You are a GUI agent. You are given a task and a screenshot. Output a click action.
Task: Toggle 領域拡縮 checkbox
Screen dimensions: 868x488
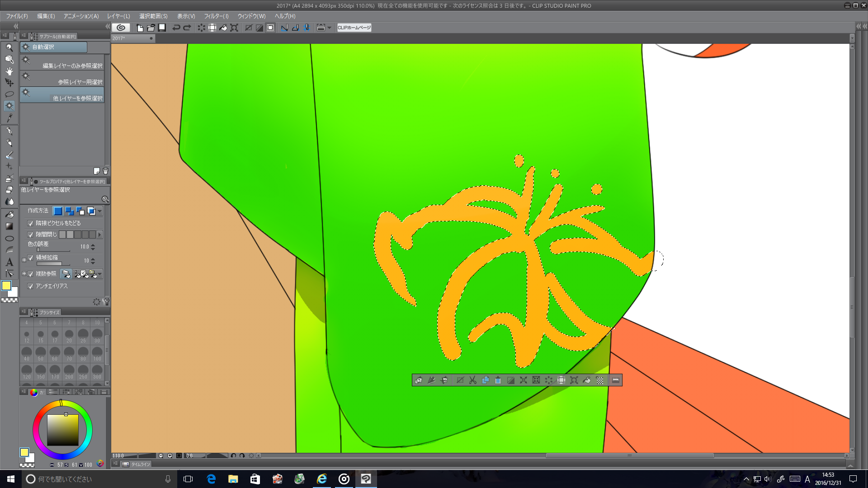coord(30,258)
